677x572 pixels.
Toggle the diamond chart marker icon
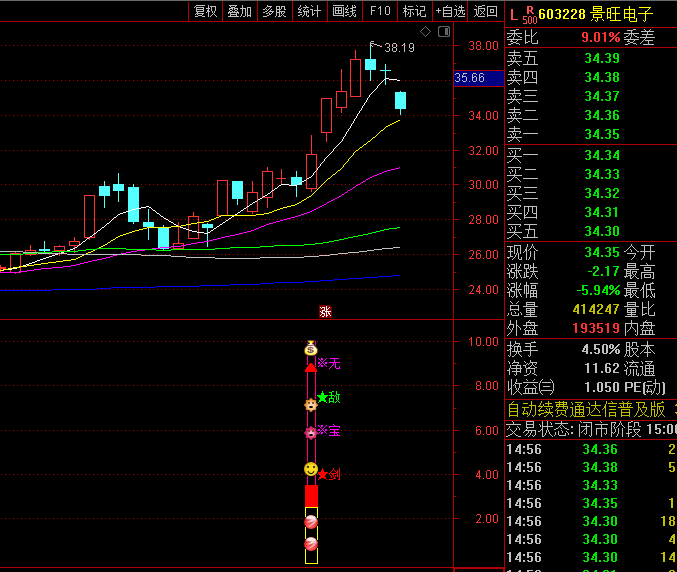click(425, 33)
